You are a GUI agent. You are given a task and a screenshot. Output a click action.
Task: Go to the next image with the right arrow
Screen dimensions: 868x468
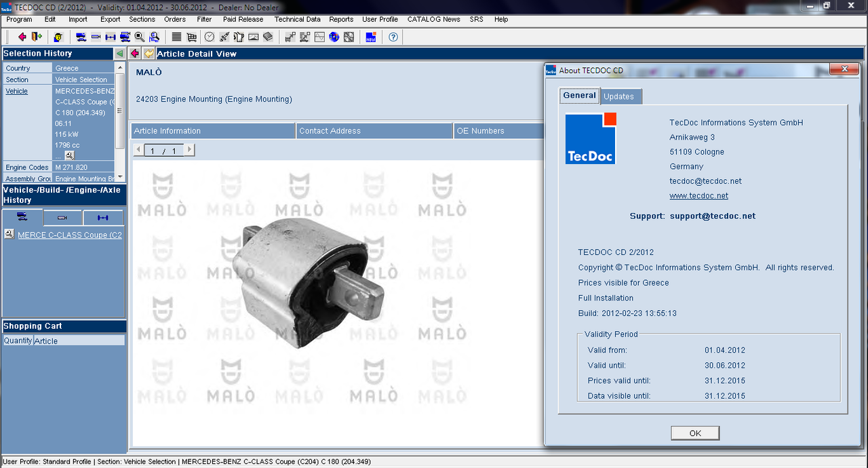[x=189, y=150]
